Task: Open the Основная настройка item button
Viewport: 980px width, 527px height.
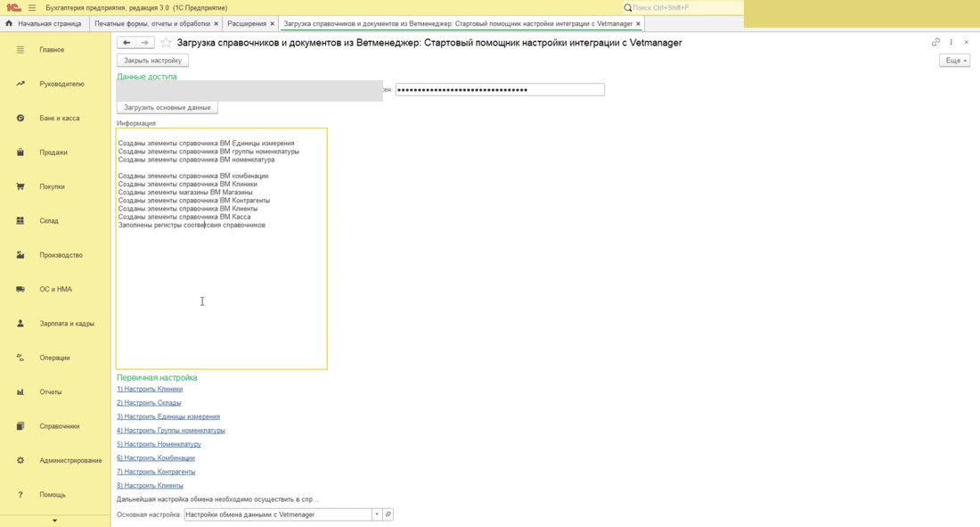Action: 388,515
